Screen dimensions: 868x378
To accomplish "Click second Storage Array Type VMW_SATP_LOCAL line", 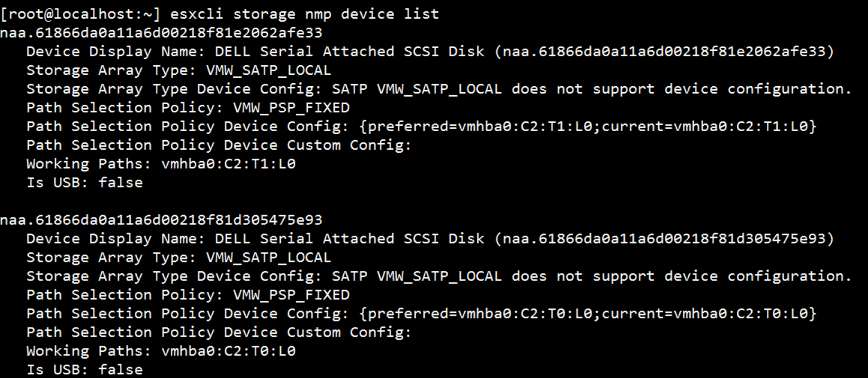I will tap(179, 258).
